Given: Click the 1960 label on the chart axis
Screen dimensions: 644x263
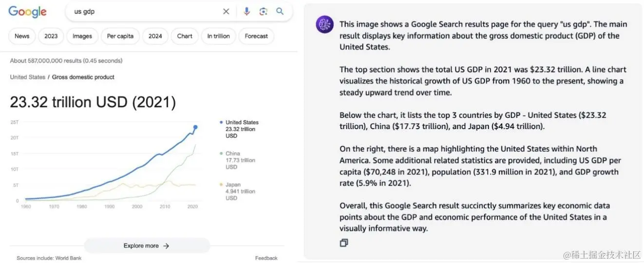Looking at the screenshot, I should pyautogui.click(x=26, y=207).
